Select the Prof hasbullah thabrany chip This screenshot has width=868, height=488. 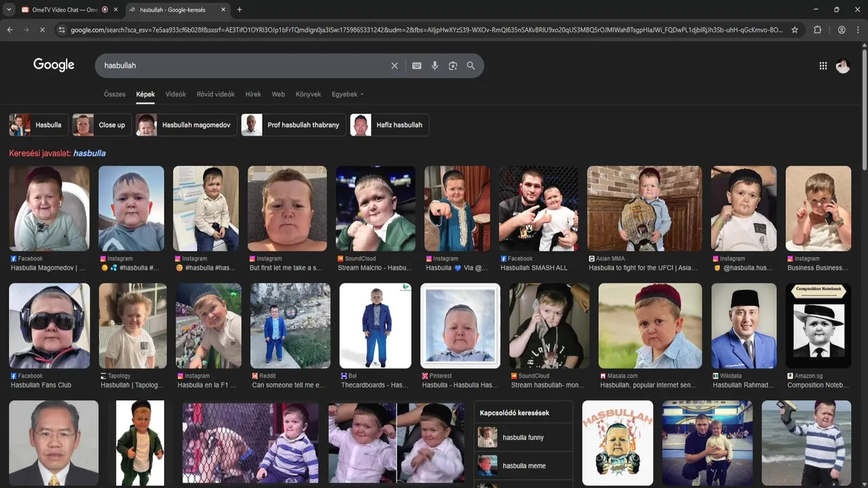click(x=293, y=125)
